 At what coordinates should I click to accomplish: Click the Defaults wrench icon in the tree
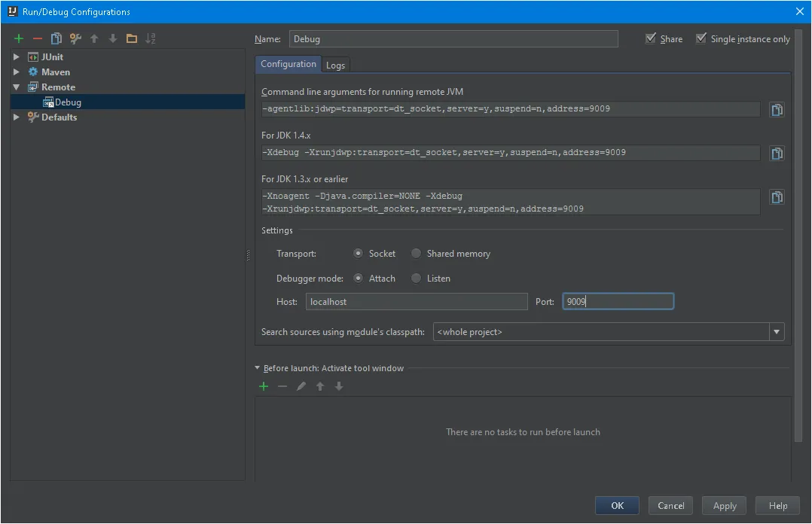[x=32, y=117]
